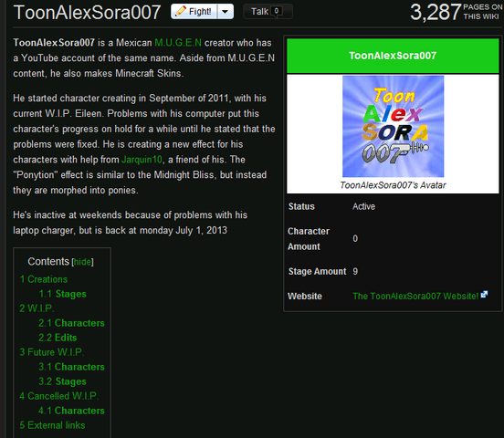Jump to subsection 1.1 Stages

pos(62,294)
